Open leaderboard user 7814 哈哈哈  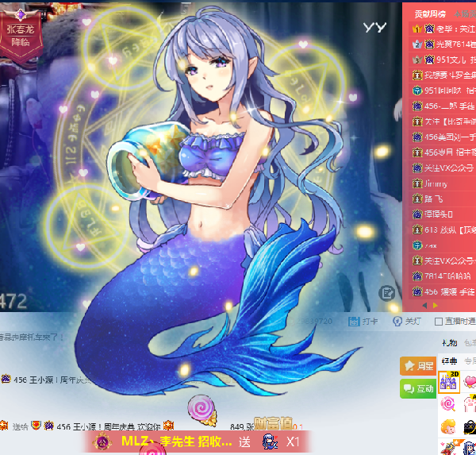(x=447, y=276)
